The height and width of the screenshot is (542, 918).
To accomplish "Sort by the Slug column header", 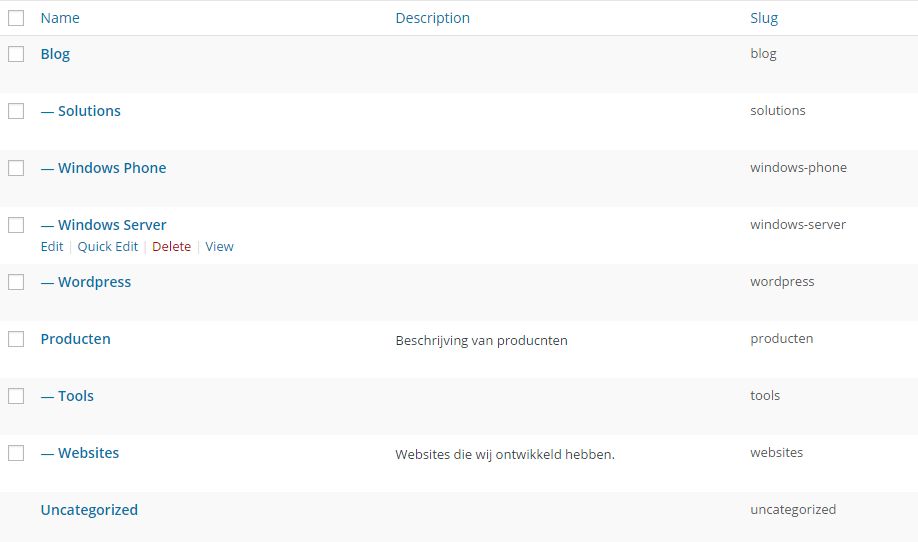I will pyautogui.click(x=764, y=18).
